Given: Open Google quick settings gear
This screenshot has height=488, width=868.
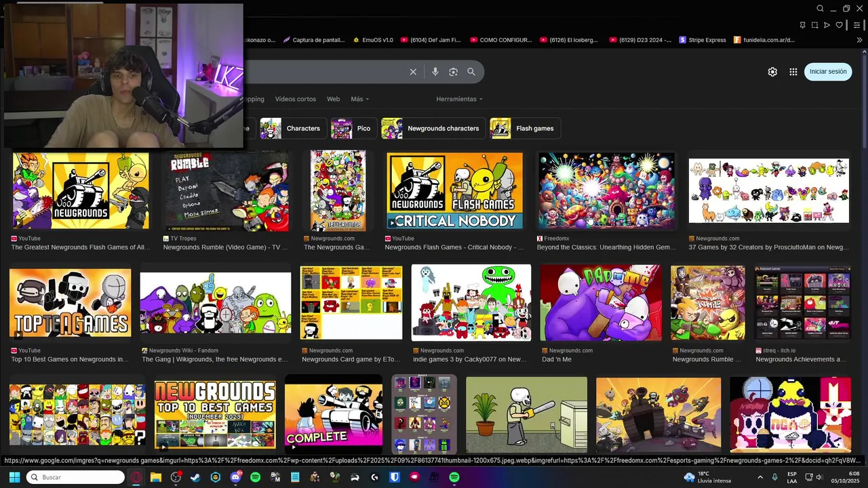Looking at the screenshot, I should coord(772,72).
